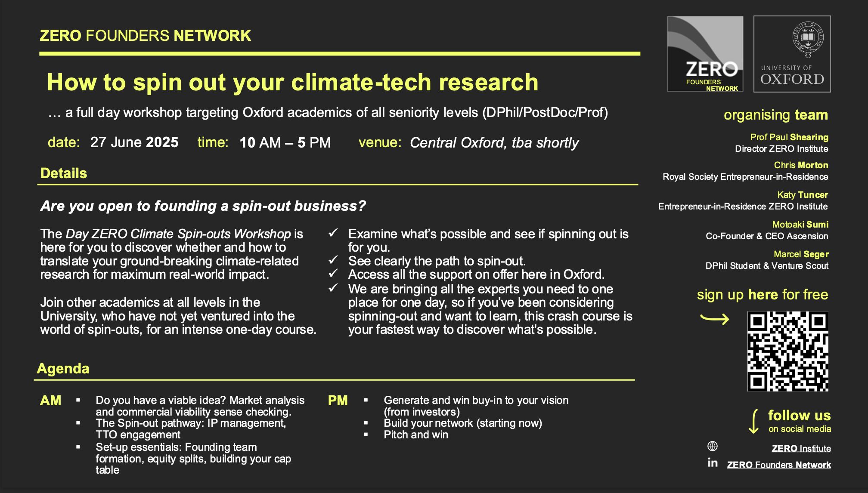Image resolution: width=868 pixels, height=493 pixels.
Task: Click the Agenda section heading
Action: [x=63, y=369]
